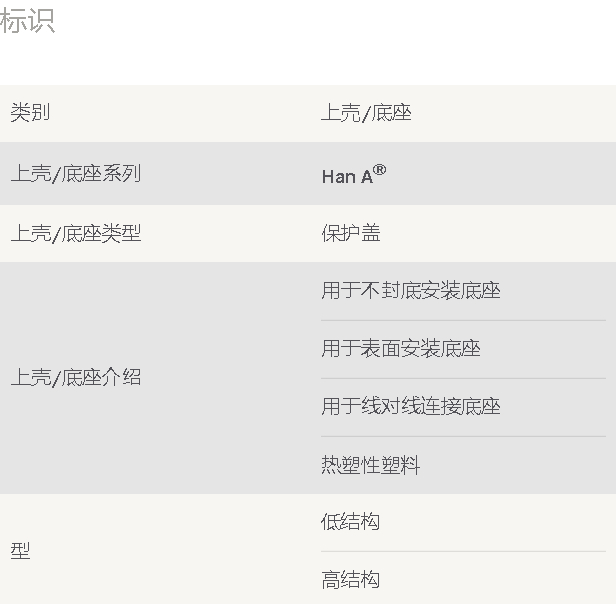Viewport: 616px width, 604px height.
Task: Select the 上壳/底座系列 label
Action: pos(76,173)
